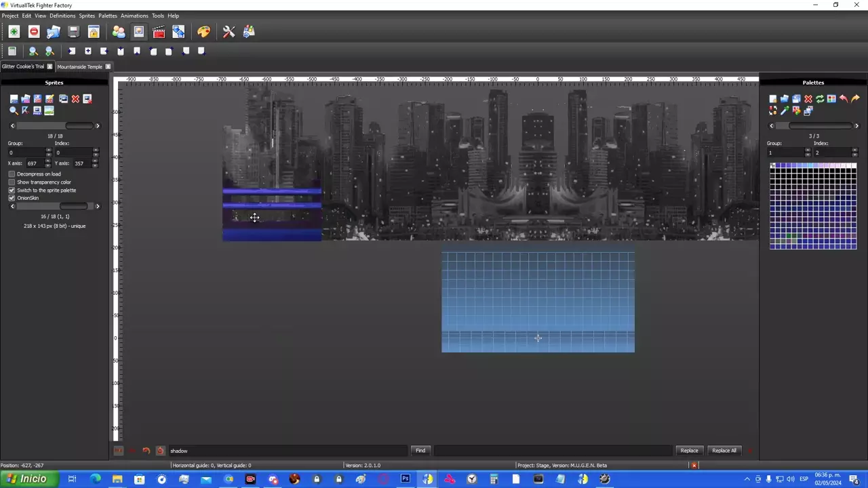
Task: Open the wrench and screwdriver tools icon
Action: (229, 32)
